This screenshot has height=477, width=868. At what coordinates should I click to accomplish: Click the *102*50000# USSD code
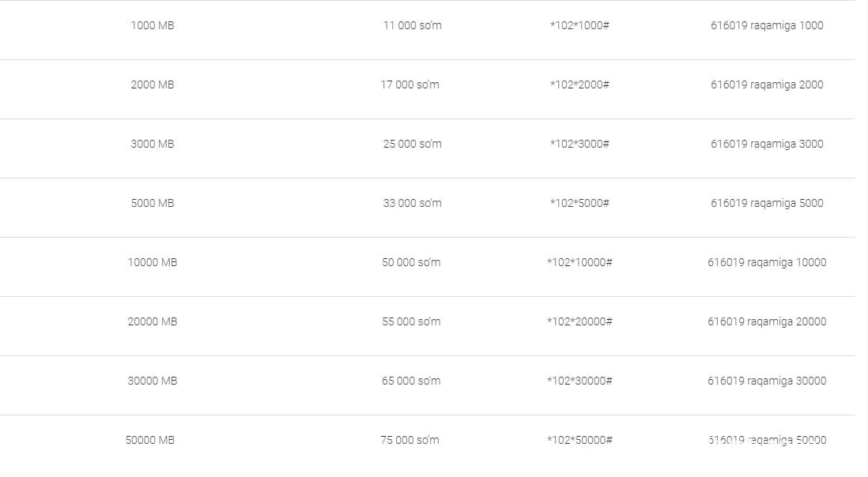tap(579, 440)
